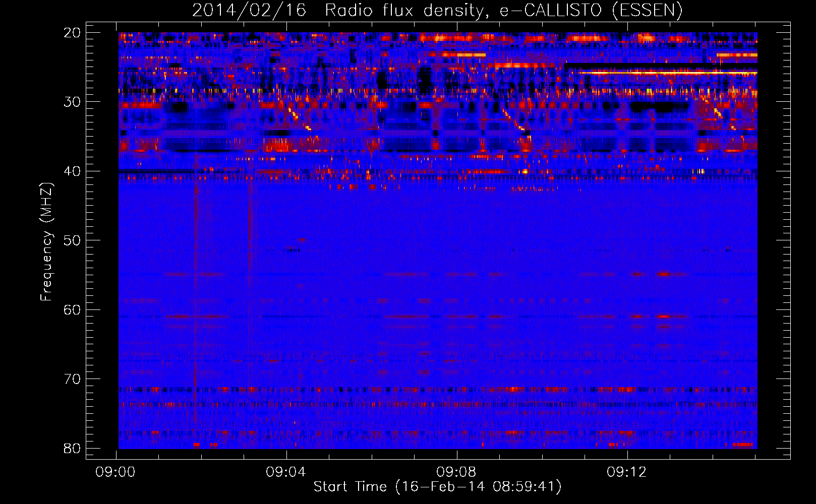Select the 70 frequency tick label
Viewport: 816px width, 504px height.
click(72, 379)
